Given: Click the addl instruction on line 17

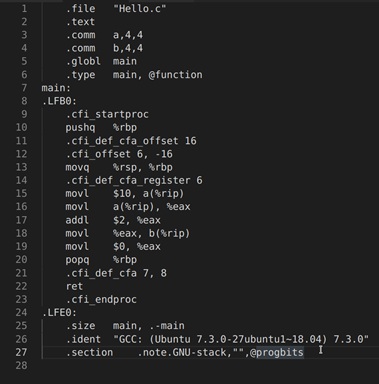Looking at the screenshot, I should [x=77, y=220].
